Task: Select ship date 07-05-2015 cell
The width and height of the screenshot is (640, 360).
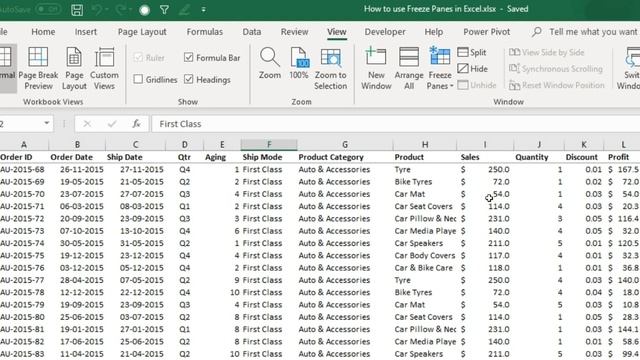Action: (x=136, y=280)
